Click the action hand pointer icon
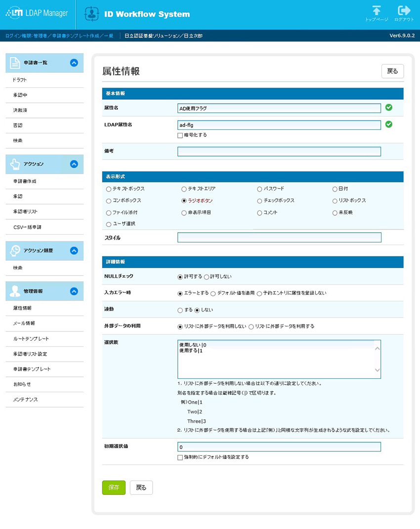Viewport: 420px width, 529px height. coord(15,164)
